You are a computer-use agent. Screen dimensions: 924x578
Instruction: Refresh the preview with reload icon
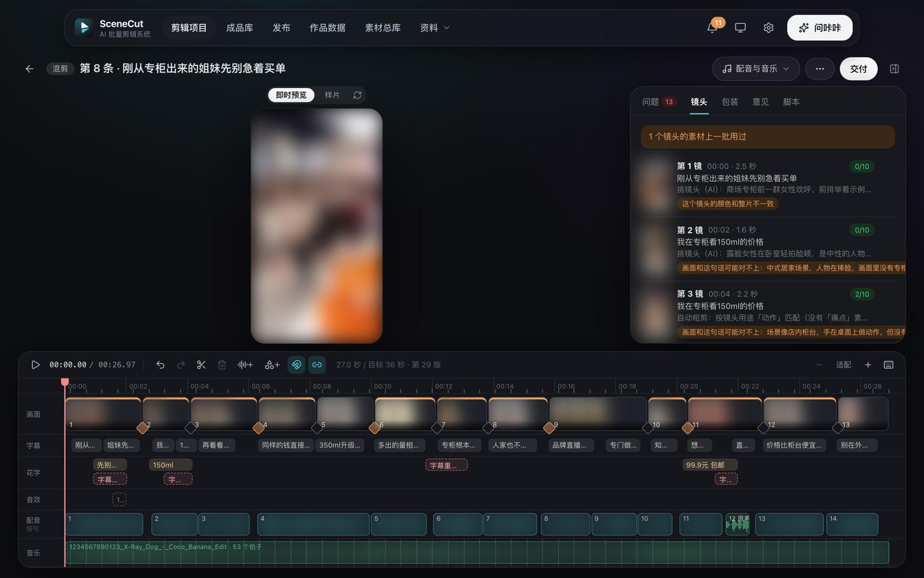[x=357, y=95]
